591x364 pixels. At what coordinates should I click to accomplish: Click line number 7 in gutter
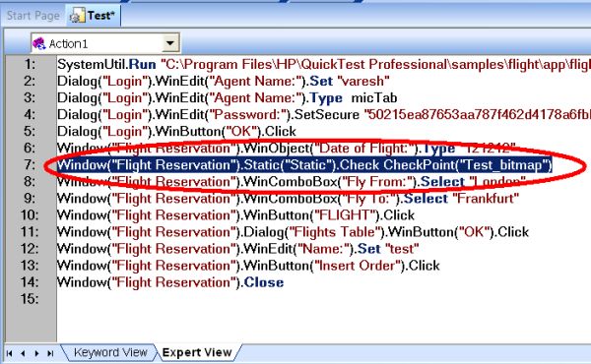(30, 165)
